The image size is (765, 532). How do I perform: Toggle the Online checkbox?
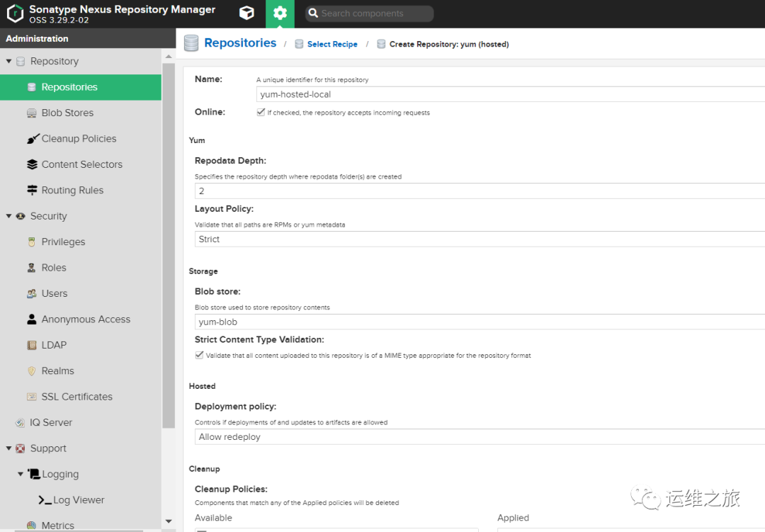click(261, 112)
